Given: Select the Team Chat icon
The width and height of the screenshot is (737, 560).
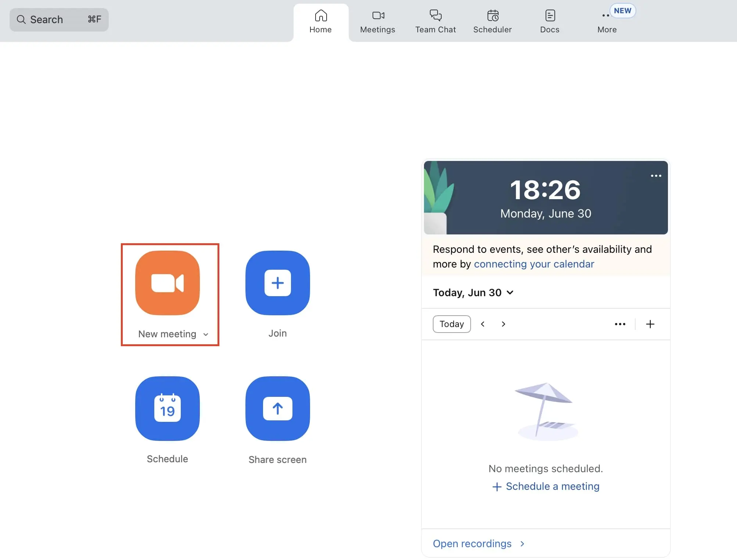Looking at the screenshot, I should 435,15.
